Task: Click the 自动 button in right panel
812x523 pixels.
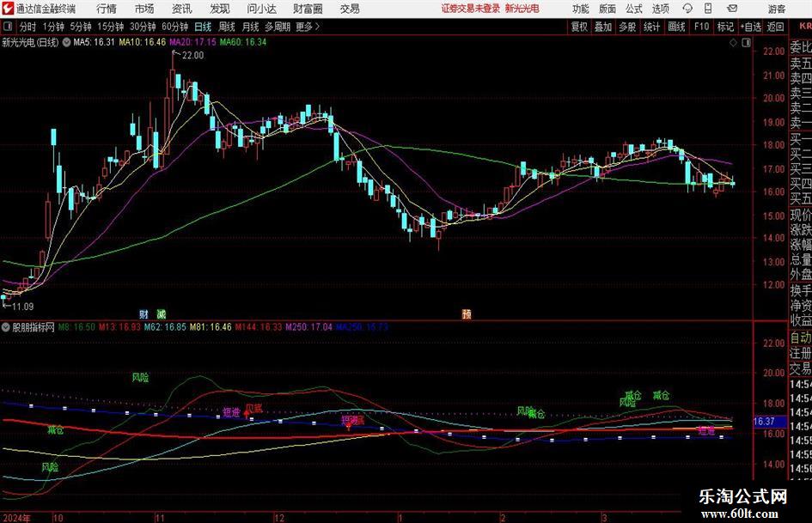Action: point(801,338)
